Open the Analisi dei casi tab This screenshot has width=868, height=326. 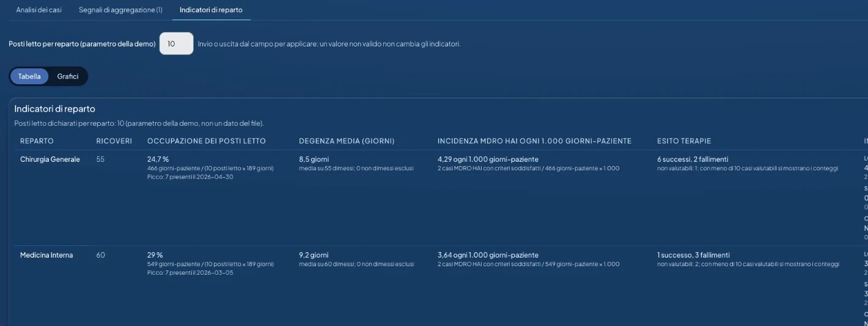click(x=39, y=10)
